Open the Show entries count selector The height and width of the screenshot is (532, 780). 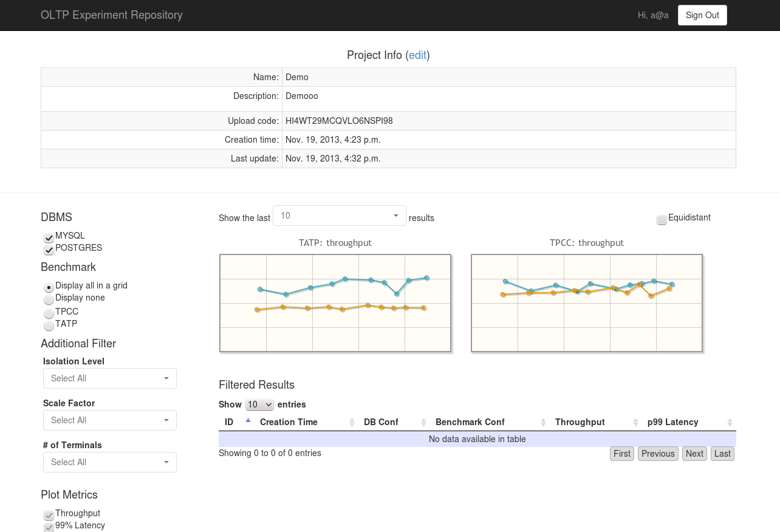click(259, 404)
